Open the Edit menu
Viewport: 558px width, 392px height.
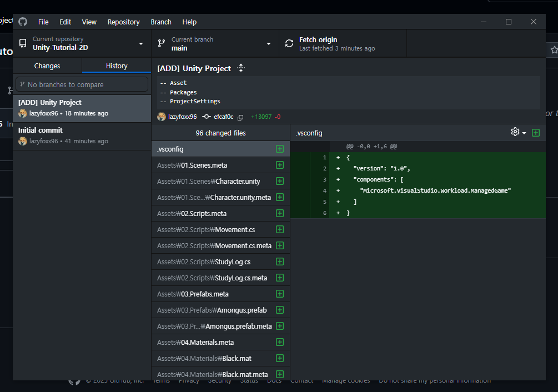65,22
